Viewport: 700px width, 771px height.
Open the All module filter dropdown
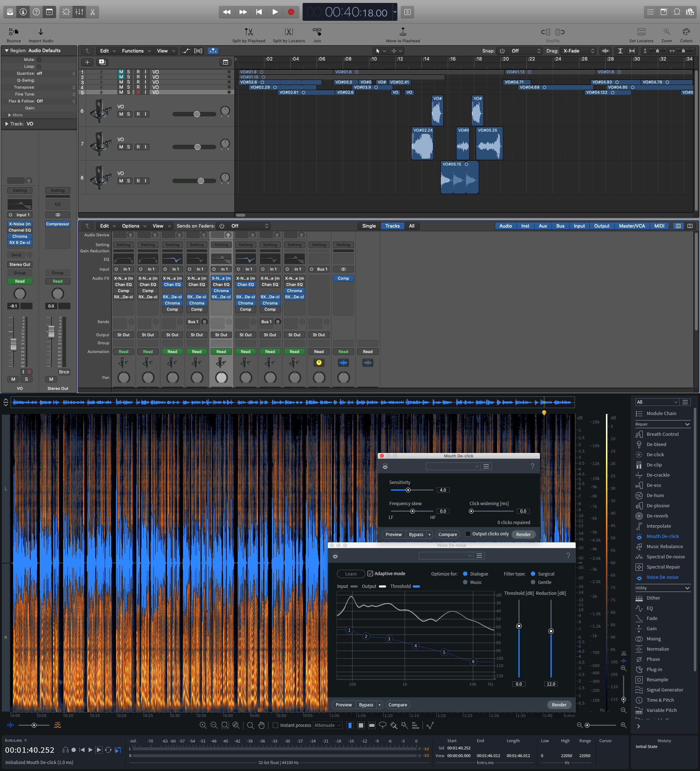point(657,402)
